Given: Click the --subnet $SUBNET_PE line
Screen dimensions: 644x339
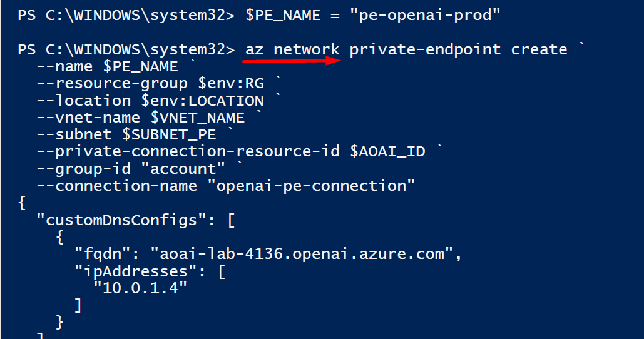Looking at the screenshot, I should [x=126, y=134].
